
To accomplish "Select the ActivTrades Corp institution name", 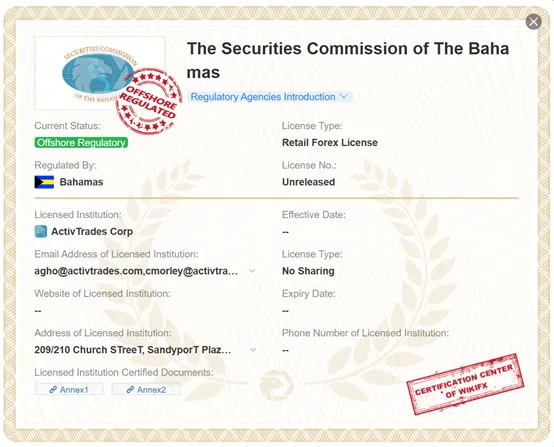I will coord(92,231).
